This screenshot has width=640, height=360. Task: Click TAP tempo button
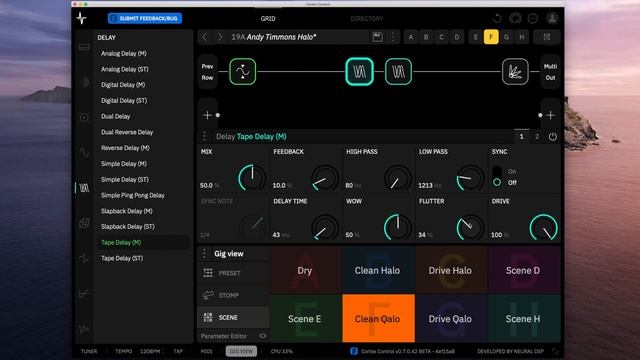178,351
